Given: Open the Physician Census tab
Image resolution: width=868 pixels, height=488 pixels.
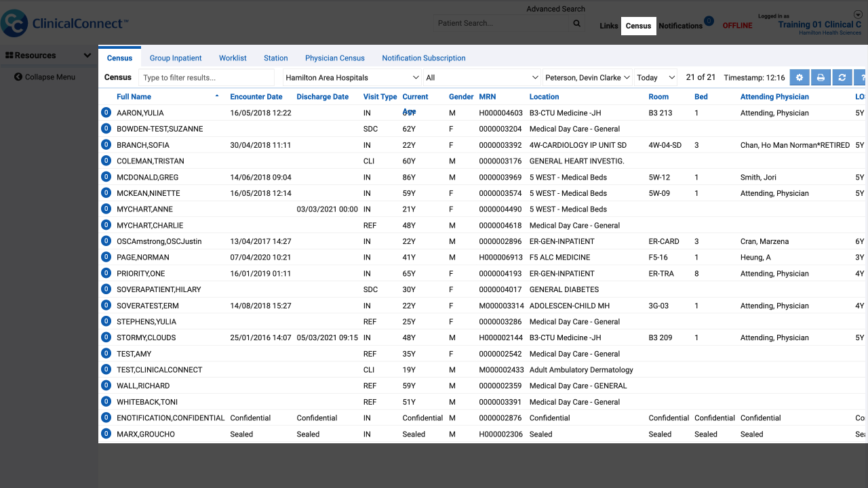Looking at the screenshot, I should click(x=335, y=58).
